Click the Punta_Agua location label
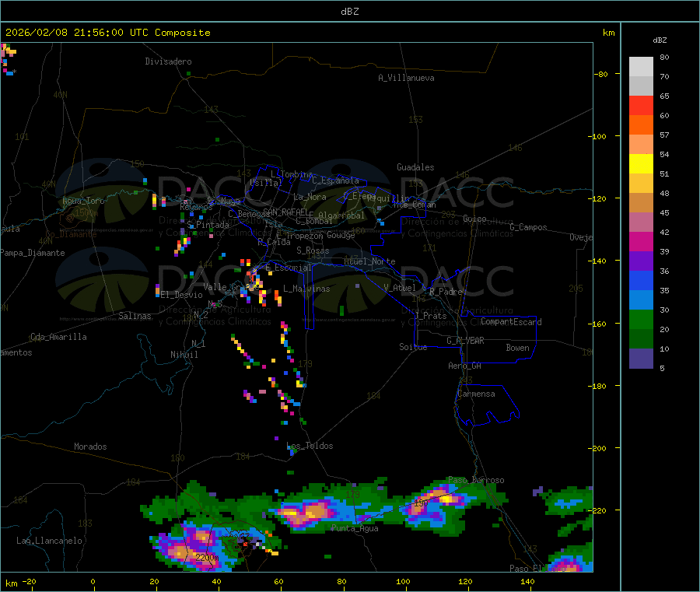Viewport: 700px width, 592px height. pyautogui.click(x=355, y=528)
